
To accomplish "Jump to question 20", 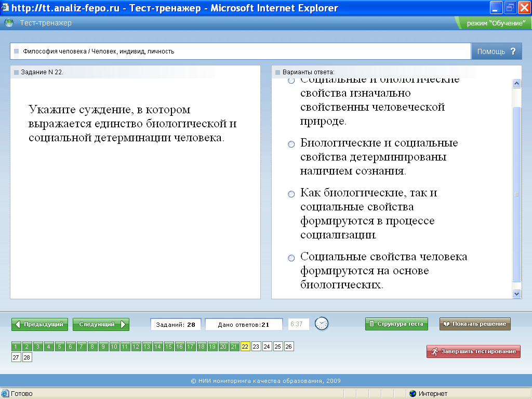I will pos(223,347).
